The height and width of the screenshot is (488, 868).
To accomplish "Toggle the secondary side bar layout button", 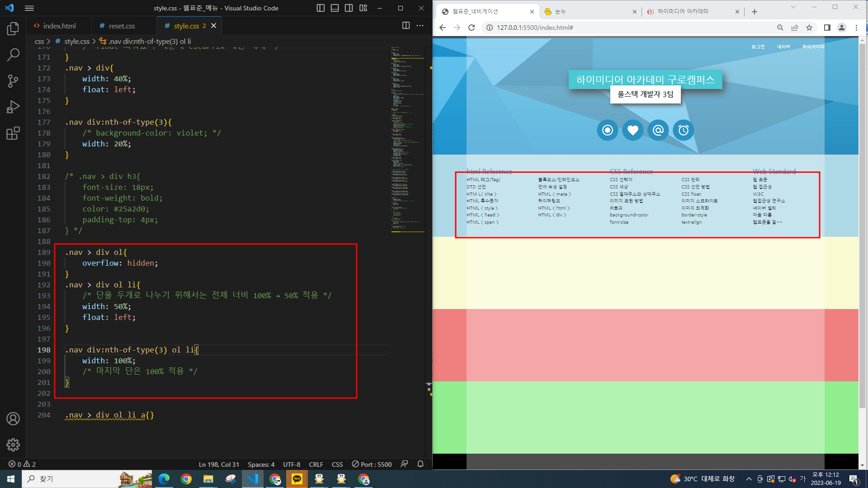I will coord(349,8).
